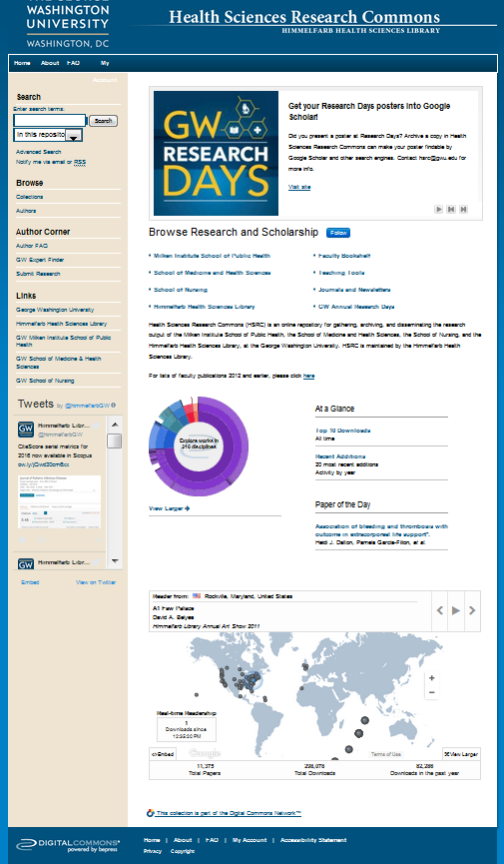Open the Author FAQ link
The width and height of the screenshot is (504, 864).
[x=32, y=246]
